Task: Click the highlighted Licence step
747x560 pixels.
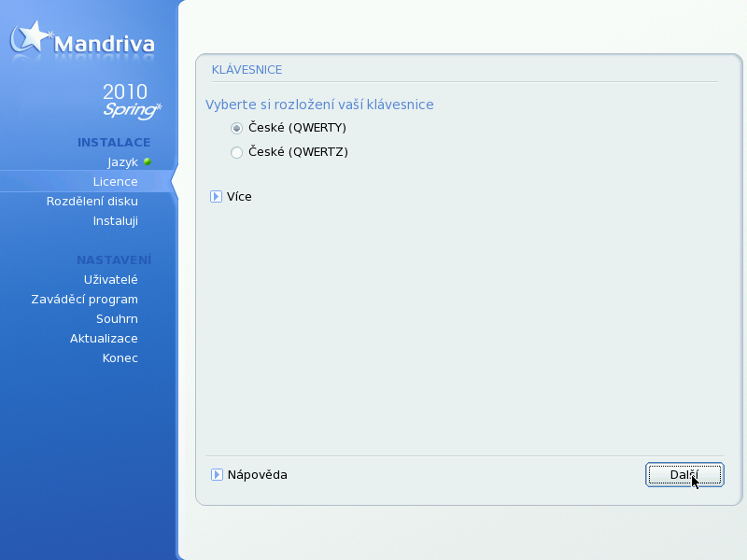Action: click(x=115, y=182)
